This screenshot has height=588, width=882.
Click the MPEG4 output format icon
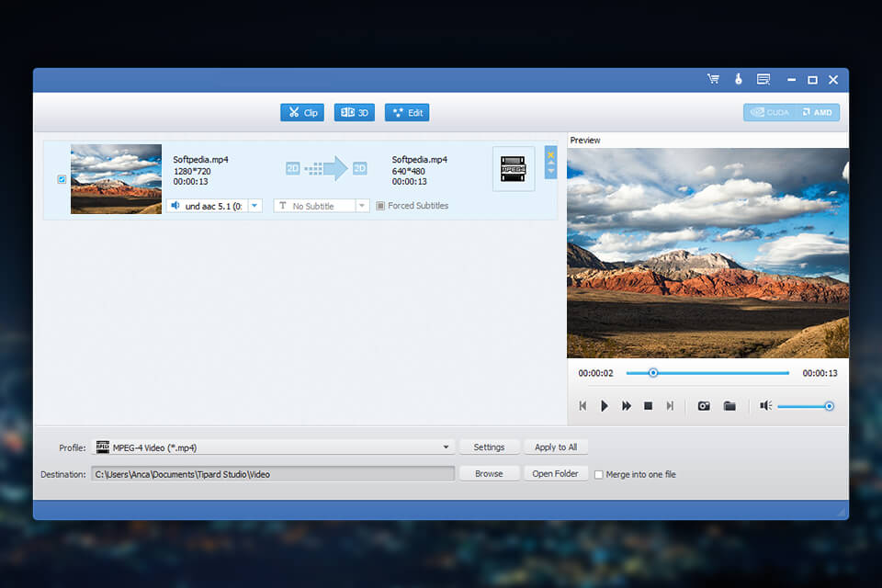514,168
